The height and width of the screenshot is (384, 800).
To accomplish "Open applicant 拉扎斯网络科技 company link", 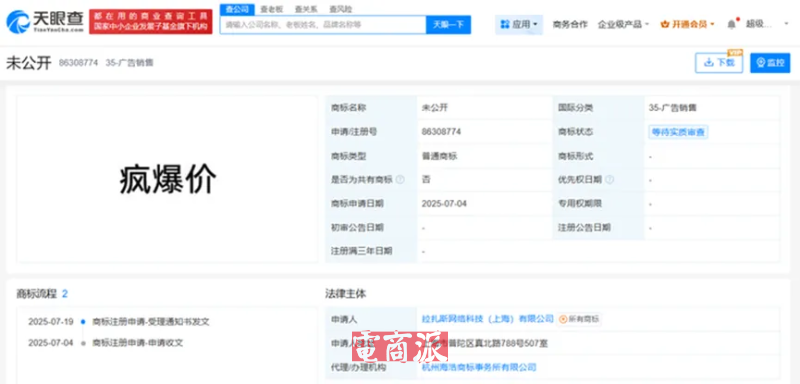I will pos(487,319).
